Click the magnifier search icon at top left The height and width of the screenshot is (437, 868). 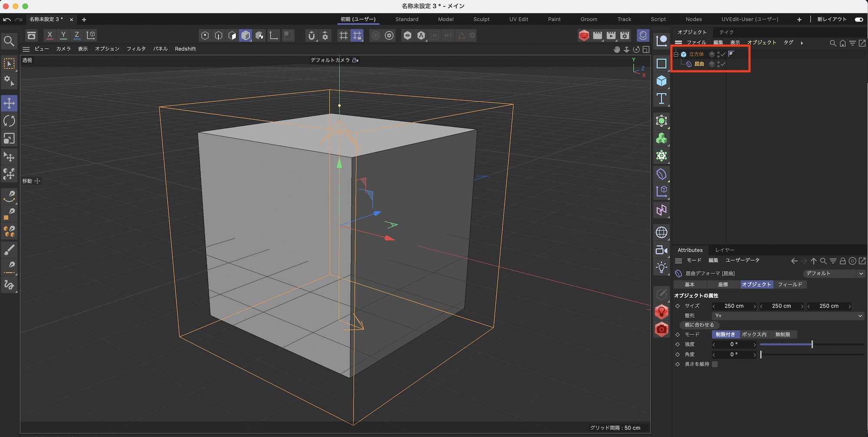[9, 41]
